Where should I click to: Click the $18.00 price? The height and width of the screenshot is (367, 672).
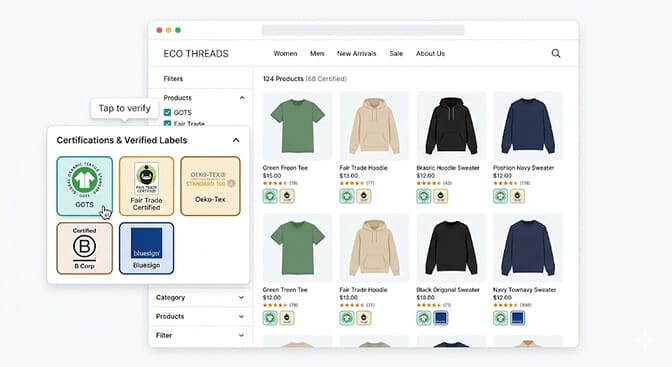coord(426,297)
